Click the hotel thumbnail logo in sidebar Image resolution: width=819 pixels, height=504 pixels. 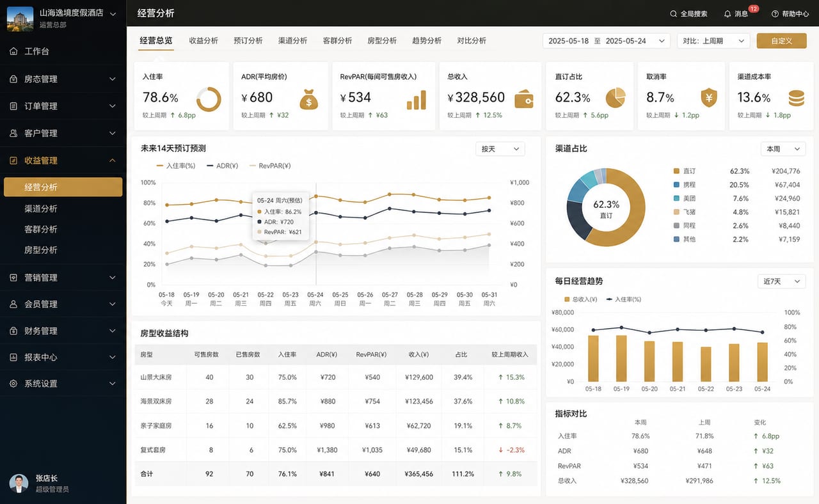20,19
